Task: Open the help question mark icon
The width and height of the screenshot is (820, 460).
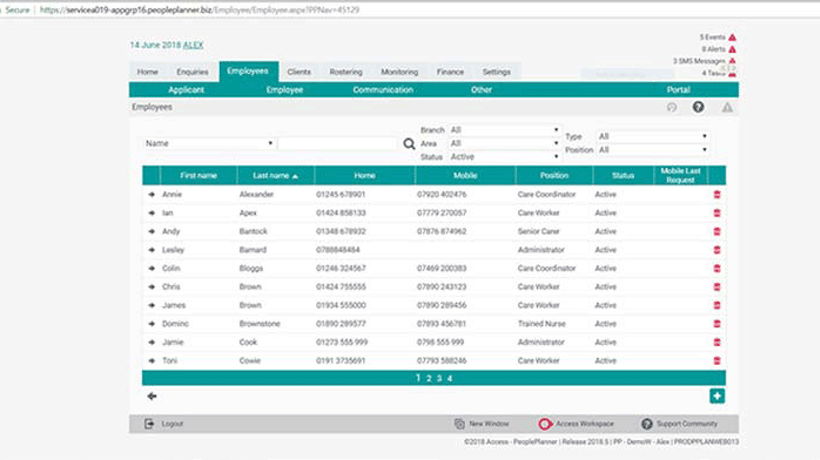Action: click(x=698, y=107)
